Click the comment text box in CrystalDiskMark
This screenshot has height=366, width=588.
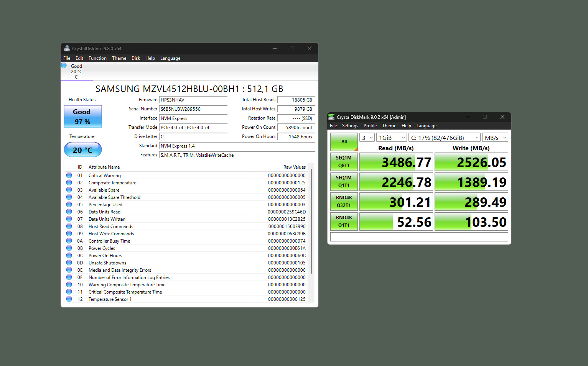tap(419, 237)
